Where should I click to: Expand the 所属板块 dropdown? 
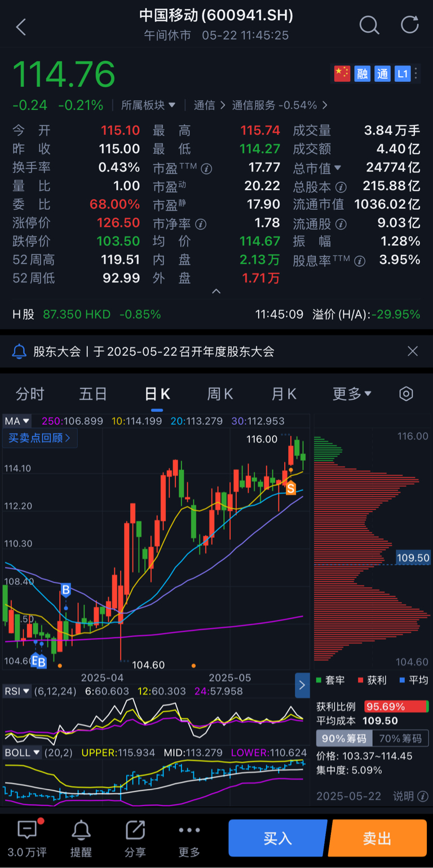point(148,105)
